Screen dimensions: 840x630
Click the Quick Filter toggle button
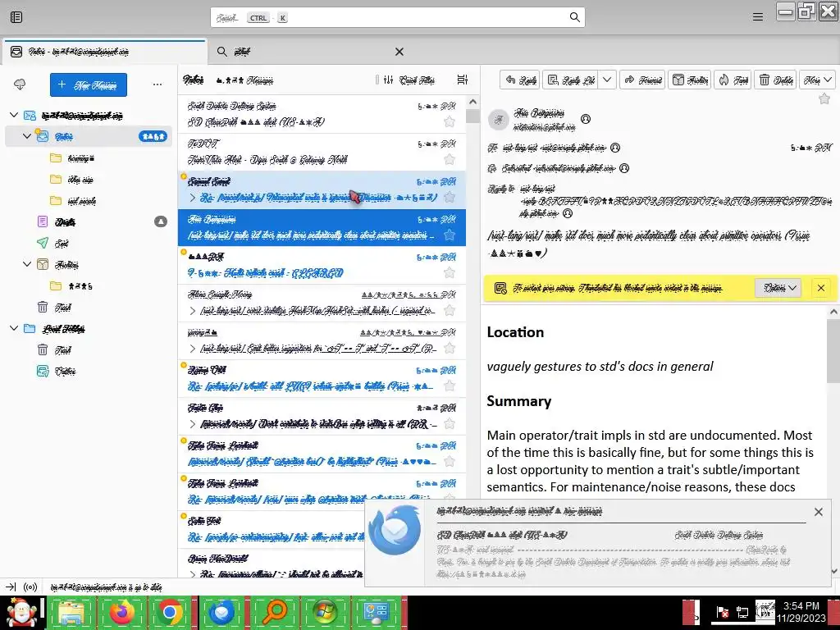[409, 80]
